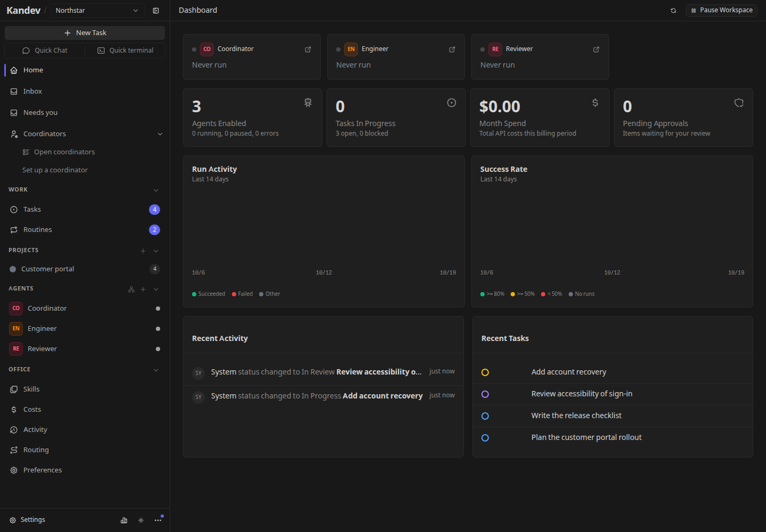
Task: Click the Succeeded legend green dot
Action: (x=194, y=294)
